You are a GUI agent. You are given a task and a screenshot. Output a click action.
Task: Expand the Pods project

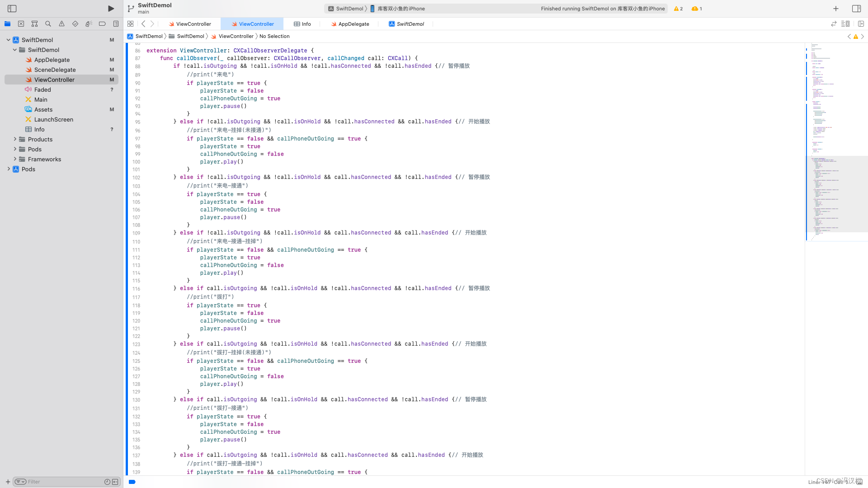[8, 169]
